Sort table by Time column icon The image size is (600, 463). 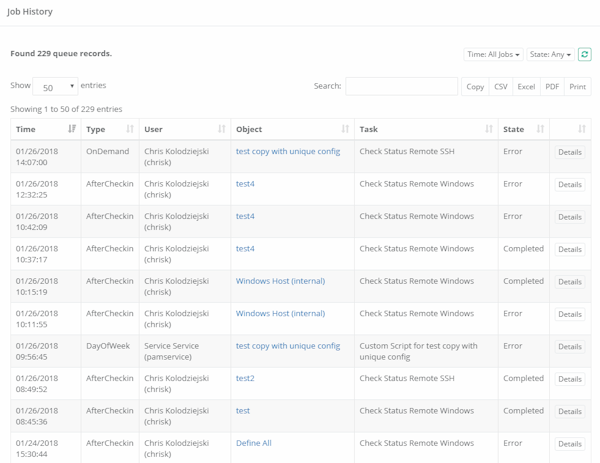tap(72, 129)
